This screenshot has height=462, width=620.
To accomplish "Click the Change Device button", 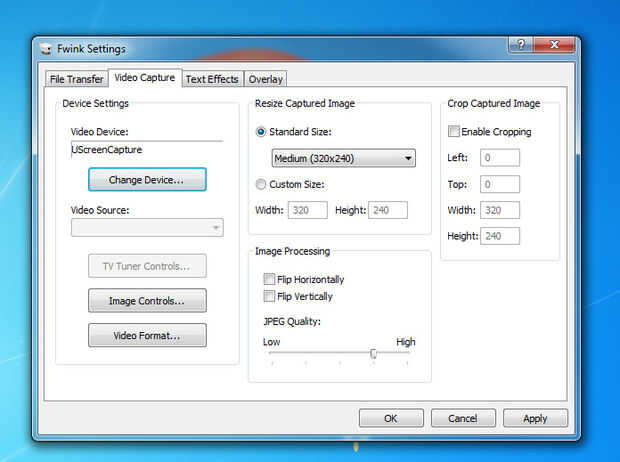I will click(x=147, y=180).
